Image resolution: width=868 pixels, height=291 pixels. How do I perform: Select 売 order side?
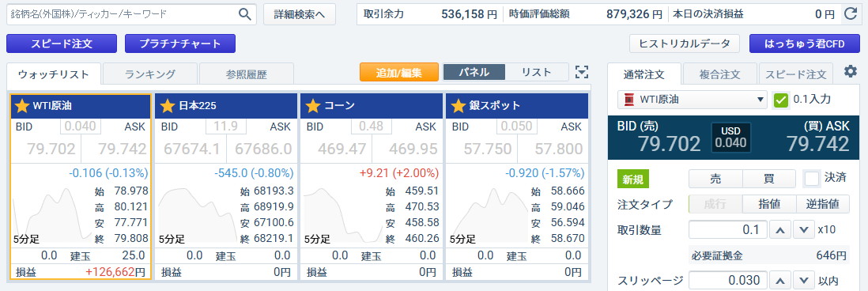pyautogui.click(x=715, y=179)
